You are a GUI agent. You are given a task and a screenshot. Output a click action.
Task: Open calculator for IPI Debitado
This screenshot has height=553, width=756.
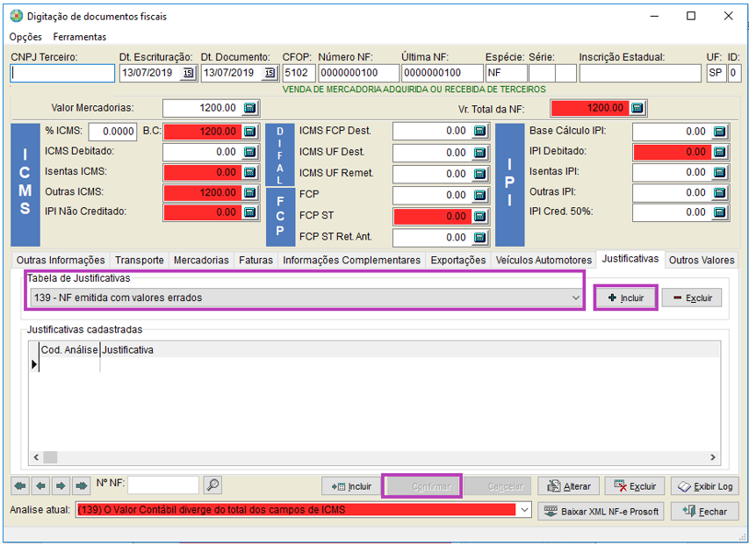coord(719,152)
